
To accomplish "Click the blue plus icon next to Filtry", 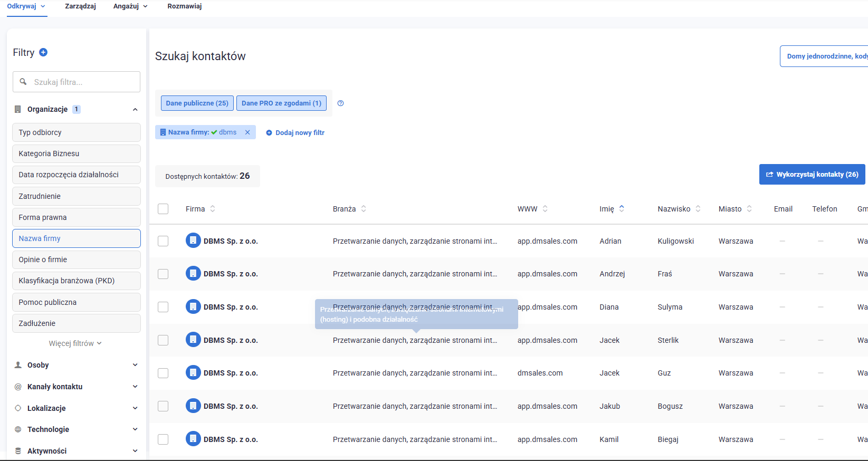I will (43, 52).
